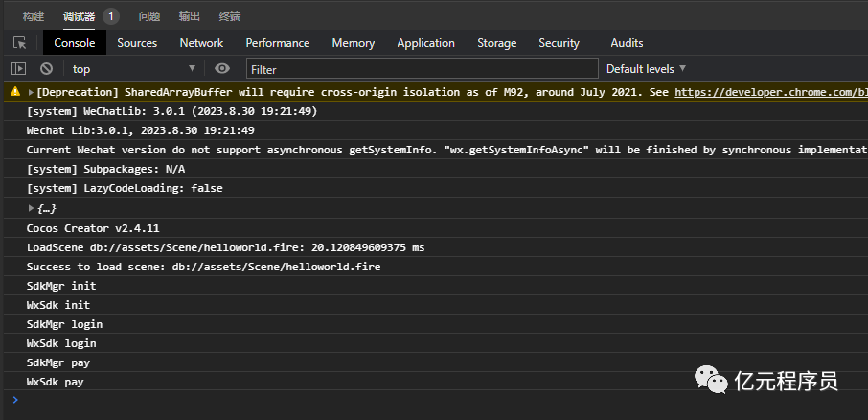Toggle the console sidebar panel icon
This screenshot has width=868, height=420.
click(x=18, y=69)
